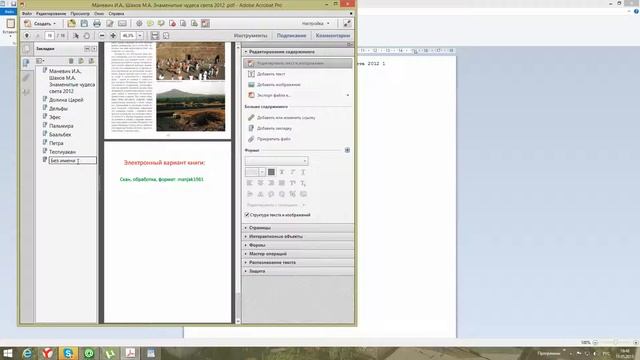Switch to the Comment pane tab
The image size is (640, 360).
click(333, 36)
